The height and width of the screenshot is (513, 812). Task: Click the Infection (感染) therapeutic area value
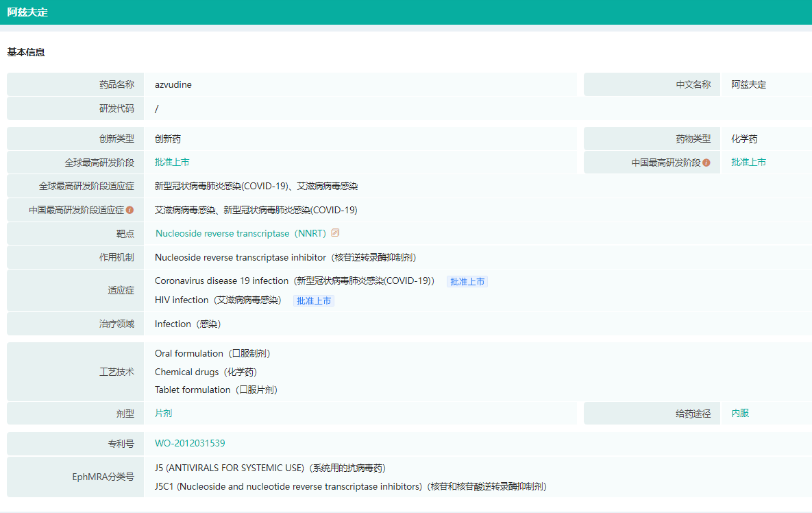click(188, 324)
